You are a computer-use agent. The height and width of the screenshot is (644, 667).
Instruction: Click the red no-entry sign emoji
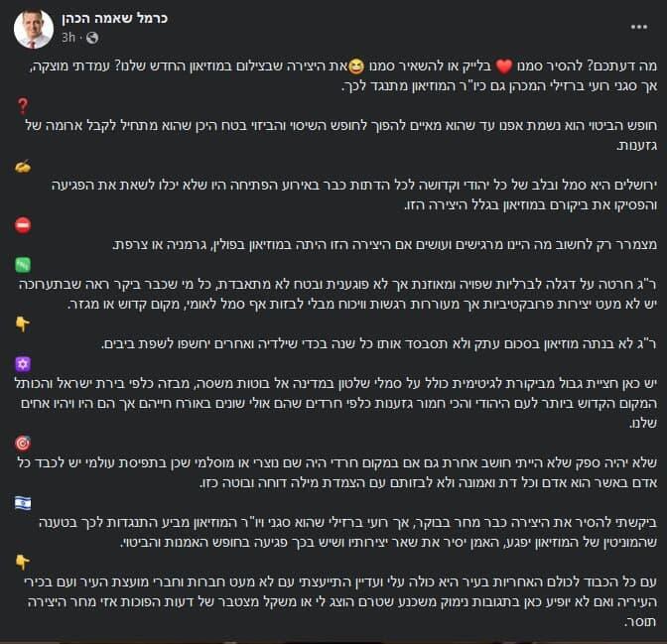click(x=23, y=225)
